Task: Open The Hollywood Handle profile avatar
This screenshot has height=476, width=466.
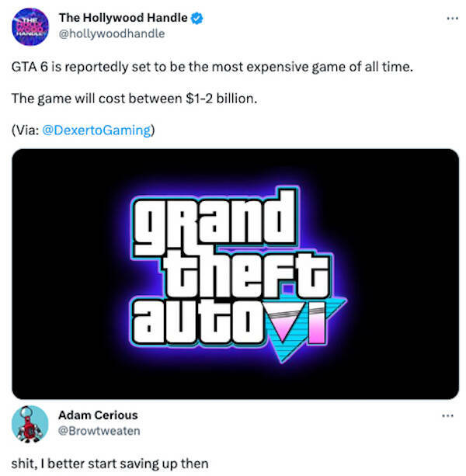Action: tap(30, 26)
